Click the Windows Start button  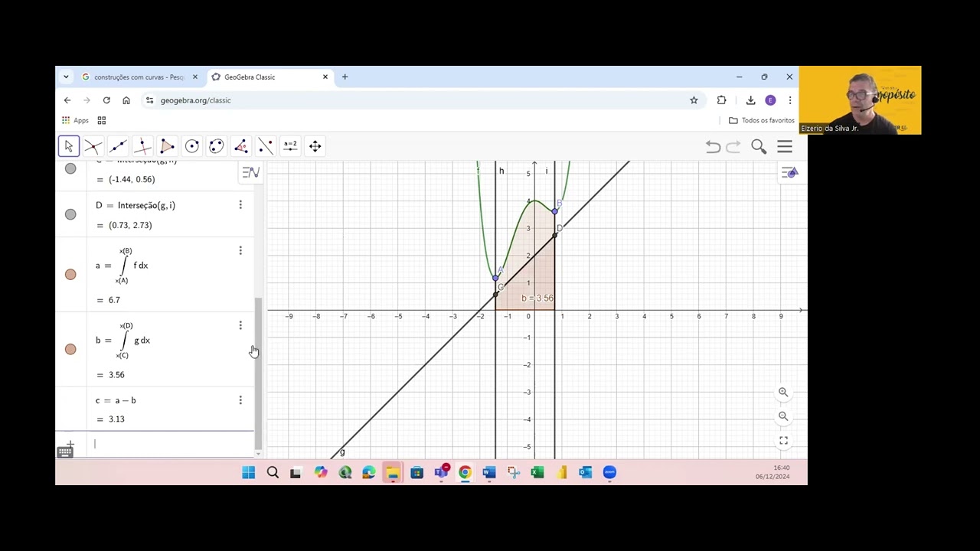(x=248, y=473)
